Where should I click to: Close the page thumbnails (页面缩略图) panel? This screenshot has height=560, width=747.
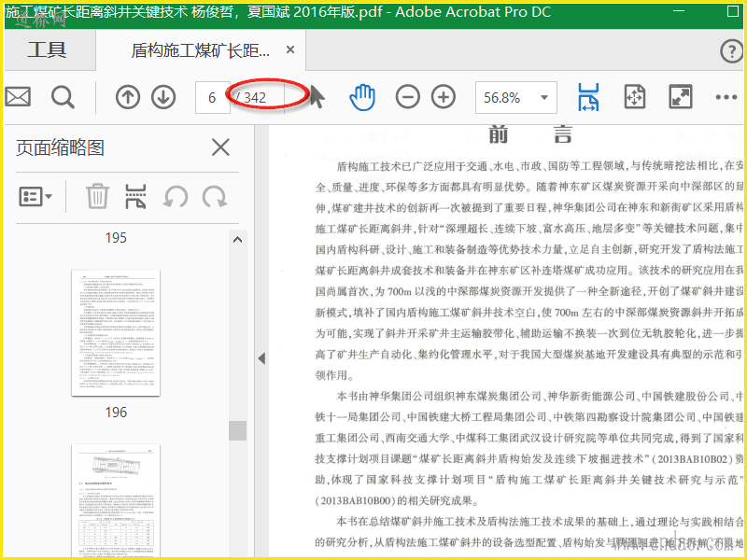click(x=220, y=147)
